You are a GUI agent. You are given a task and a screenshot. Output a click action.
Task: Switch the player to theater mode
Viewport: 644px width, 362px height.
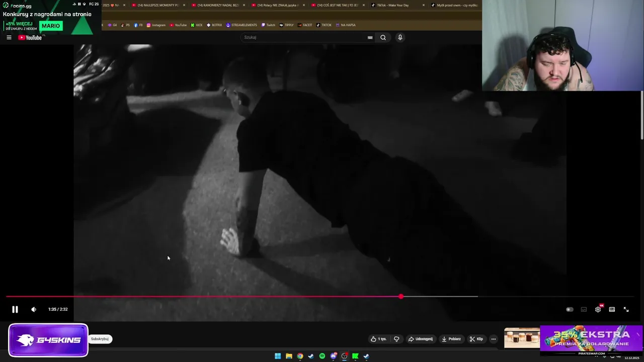point(612,310)
